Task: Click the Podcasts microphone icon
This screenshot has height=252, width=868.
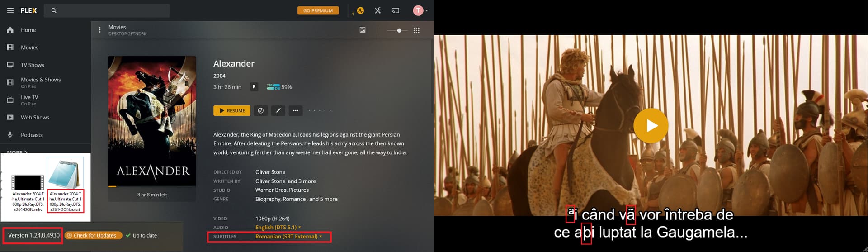Action: click(10, 135)
